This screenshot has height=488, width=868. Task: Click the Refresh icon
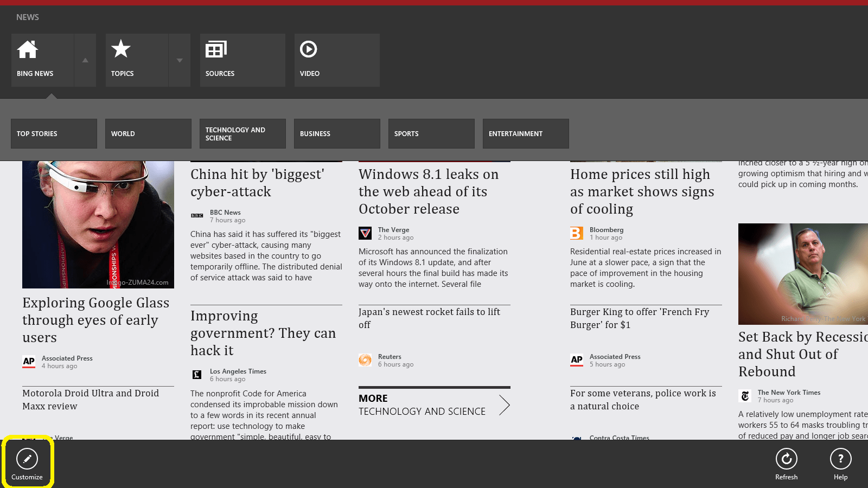coord(787,459)
